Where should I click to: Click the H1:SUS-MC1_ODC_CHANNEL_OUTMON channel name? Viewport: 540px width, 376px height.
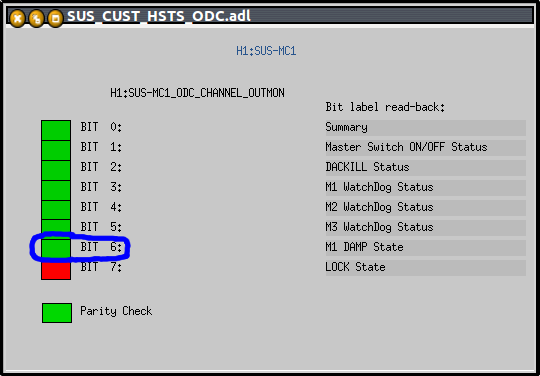click(197, 93)
